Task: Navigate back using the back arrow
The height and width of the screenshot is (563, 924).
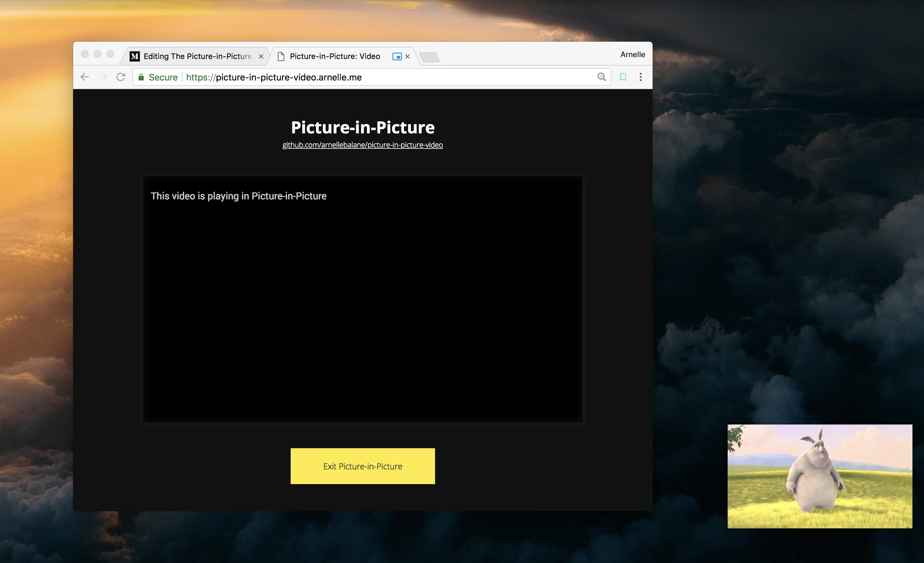Action: click(x=84, y=77)
